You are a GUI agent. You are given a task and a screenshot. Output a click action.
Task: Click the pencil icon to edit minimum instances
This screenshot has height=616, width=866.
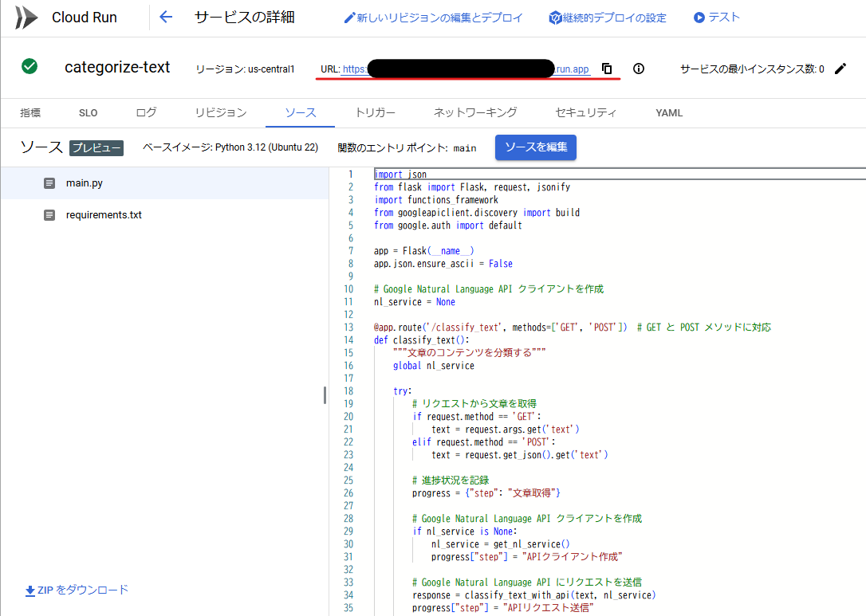coord(840,69)
